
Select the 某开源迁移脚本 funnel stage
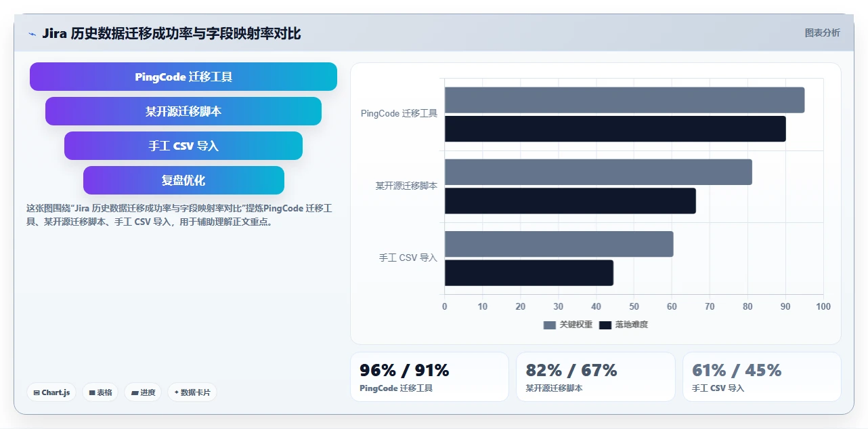[x=183, y=111]
